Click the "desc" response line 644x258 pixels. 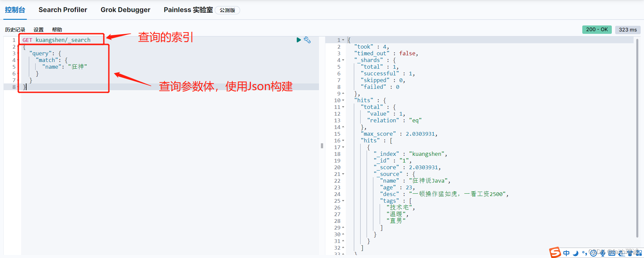coord(444,194)
